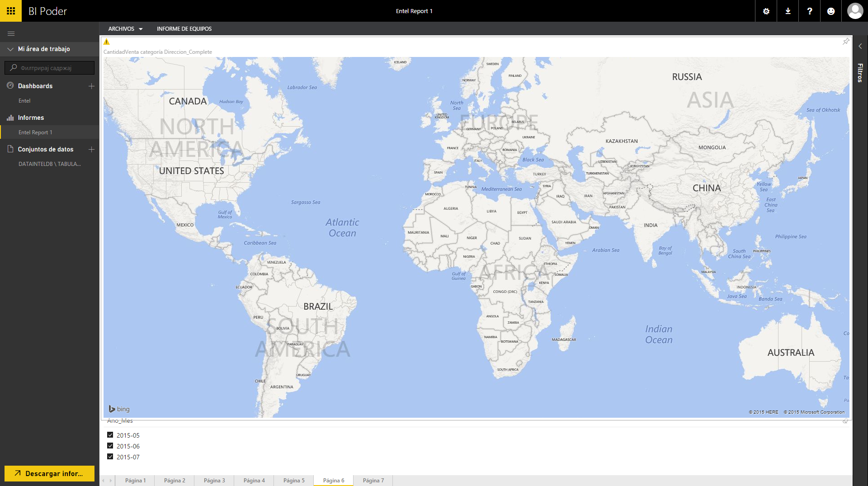Switch to Página 1 tab
The image size is (868, 486).
[x=135, y=481]
